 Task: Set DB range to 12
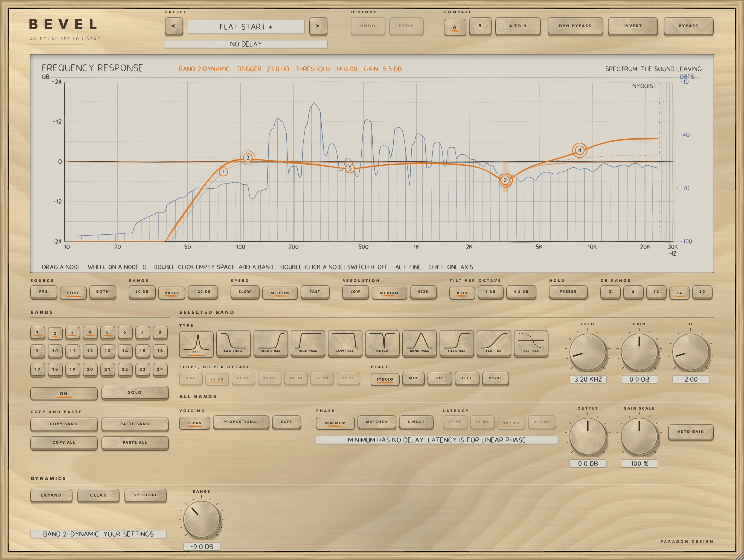pos(656,292)
